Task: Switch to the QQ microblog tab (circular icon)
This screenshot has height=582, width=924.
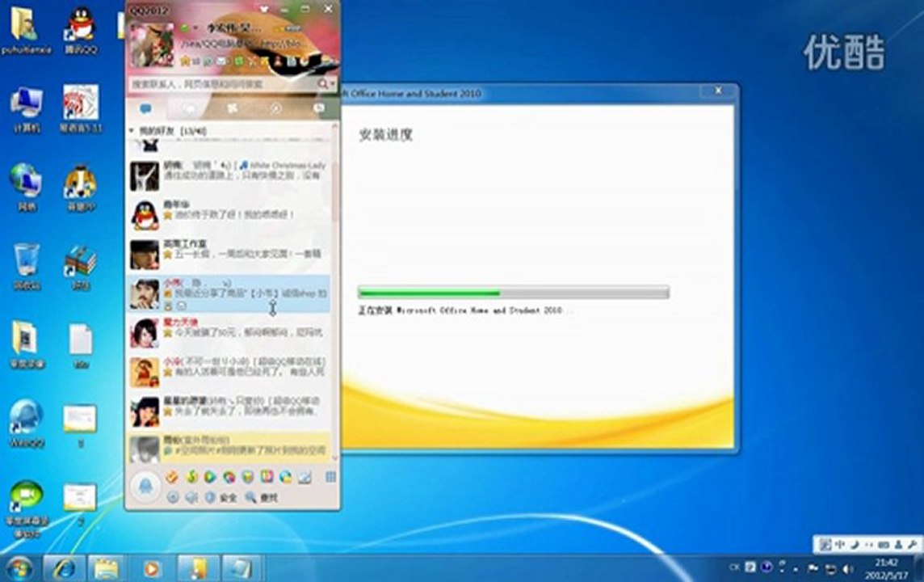Action: 275,108
